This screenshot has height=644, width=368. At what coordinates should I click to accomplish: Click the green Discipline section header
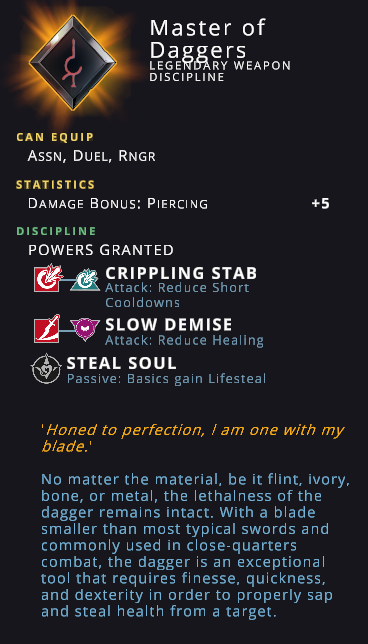point(56,231)
